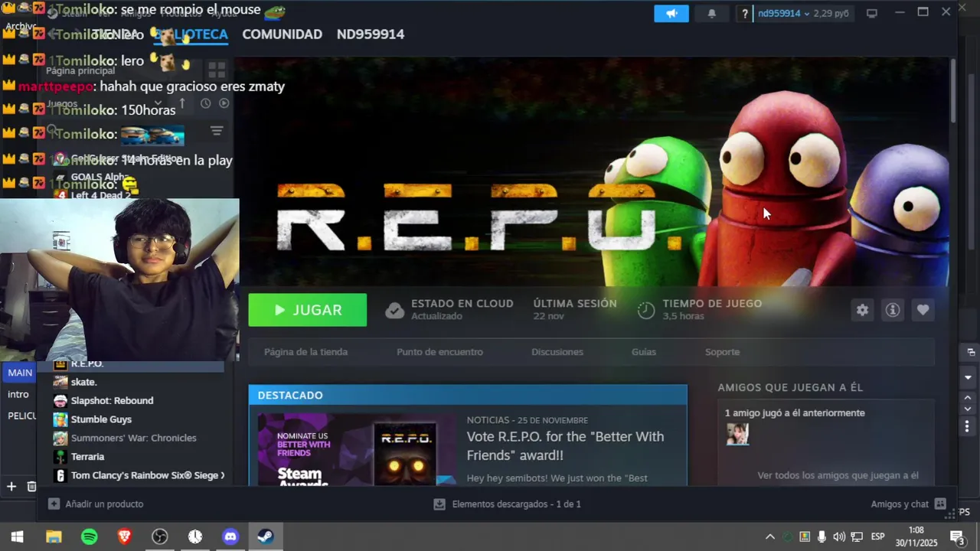Open Elementos descargados downloads
Image resolution: width=980 pixels, height=551 pixels.
point(507,504)
